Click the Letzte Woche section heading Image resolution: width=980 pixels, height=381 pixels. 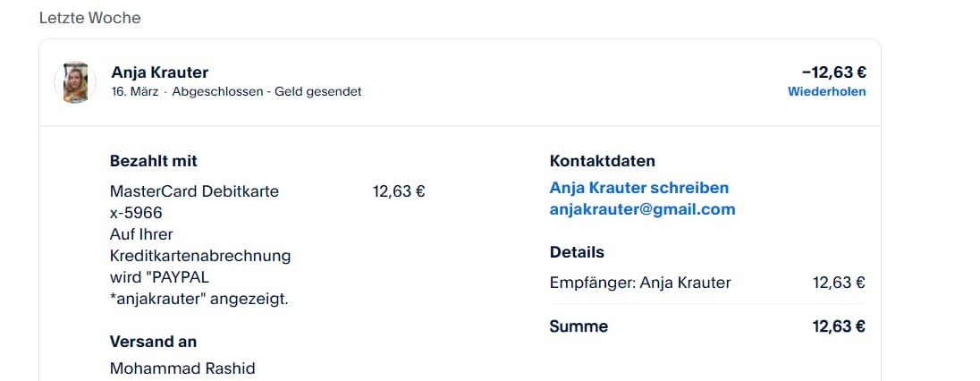point(89,18)
